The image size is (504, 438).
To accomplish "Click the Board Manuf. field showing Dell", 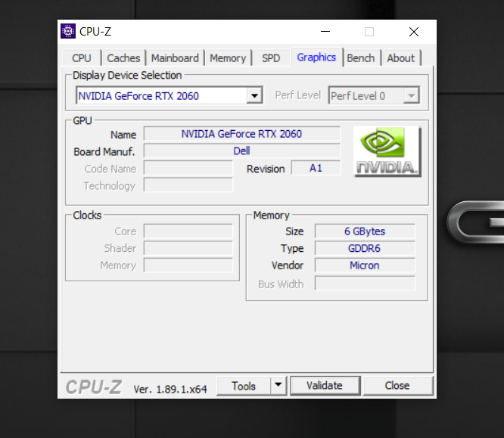I will click(241, 151).
